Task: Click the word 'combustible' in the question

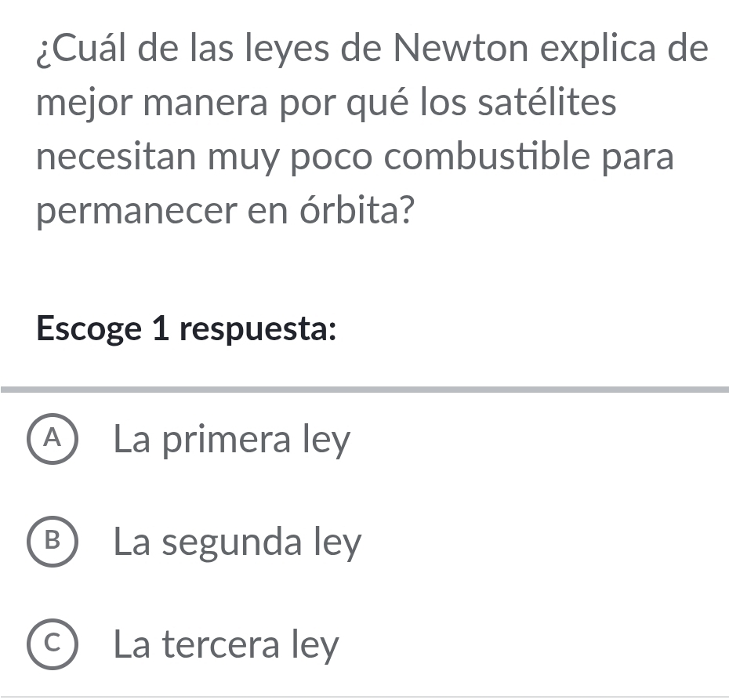Action: (x=494, y=156)
